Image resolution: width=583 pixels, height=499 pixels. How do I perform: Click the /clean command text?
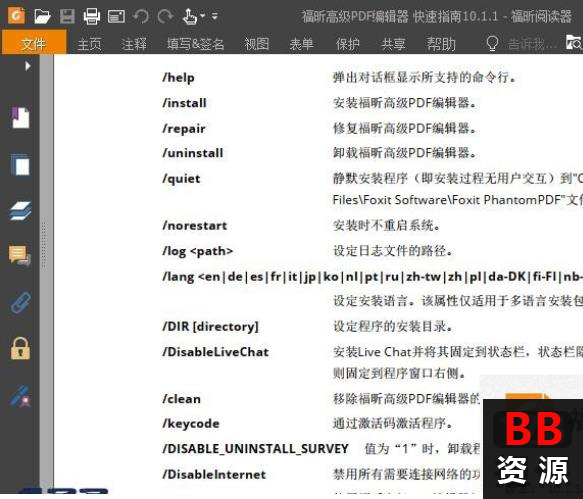pos(181,399)
